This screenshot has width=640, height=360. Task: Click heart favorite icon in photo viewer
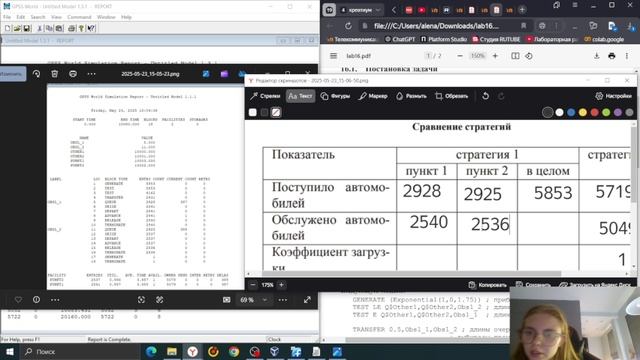click(x=18, y=300)
